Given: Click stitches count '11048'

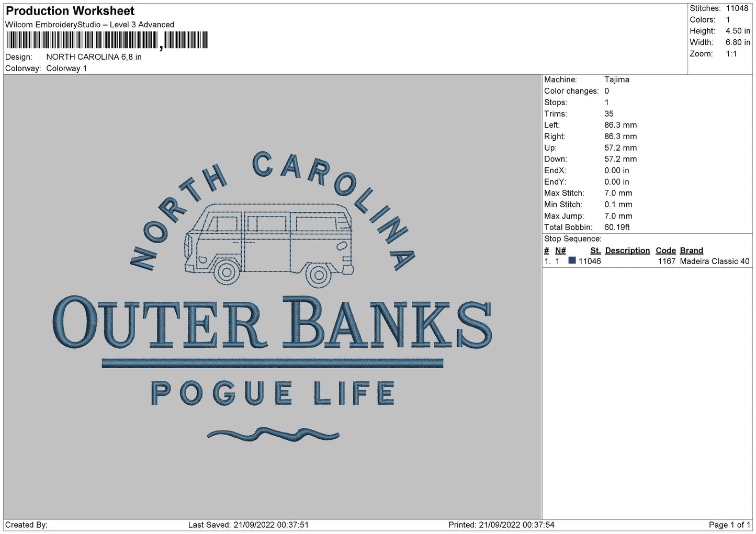Looking at the screenshot, I should (737, 8).
